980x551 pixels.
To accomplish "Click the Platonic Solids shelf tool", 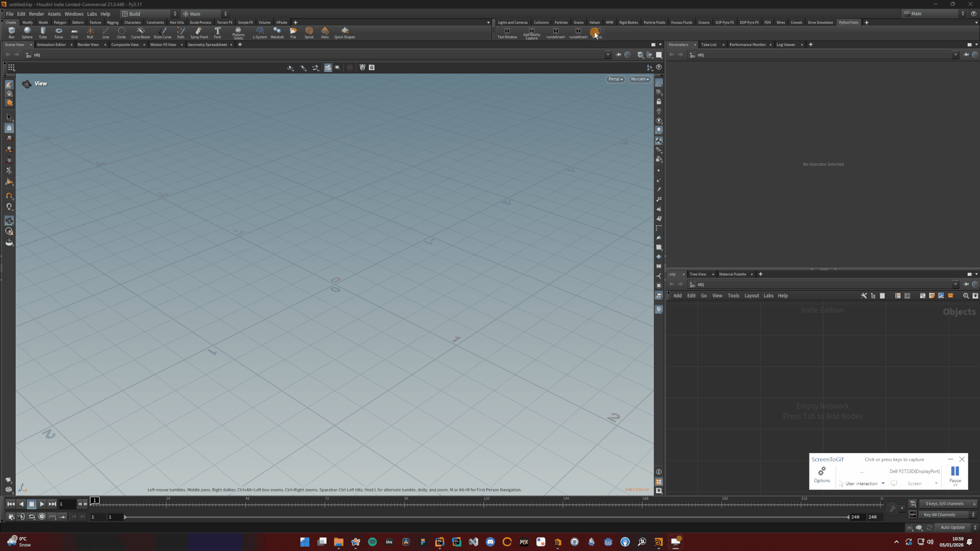I will click(x=238, y=33).
